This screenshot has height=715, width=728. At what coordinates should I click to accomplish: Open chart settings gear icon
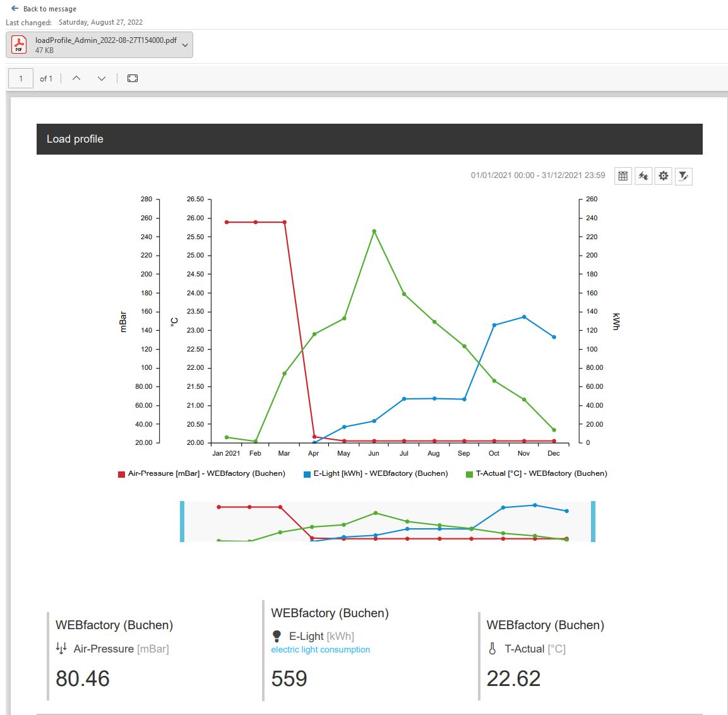[x=664, y=176]
